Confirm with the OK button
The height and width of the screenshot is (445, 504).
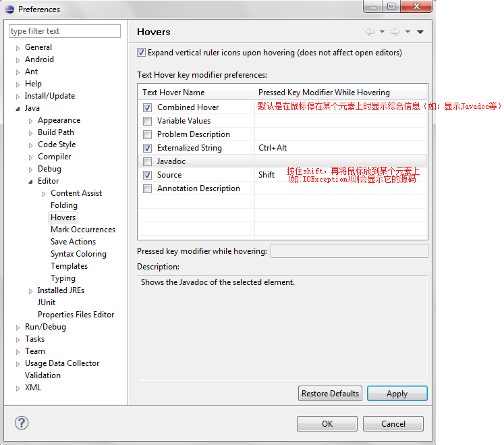327,424
